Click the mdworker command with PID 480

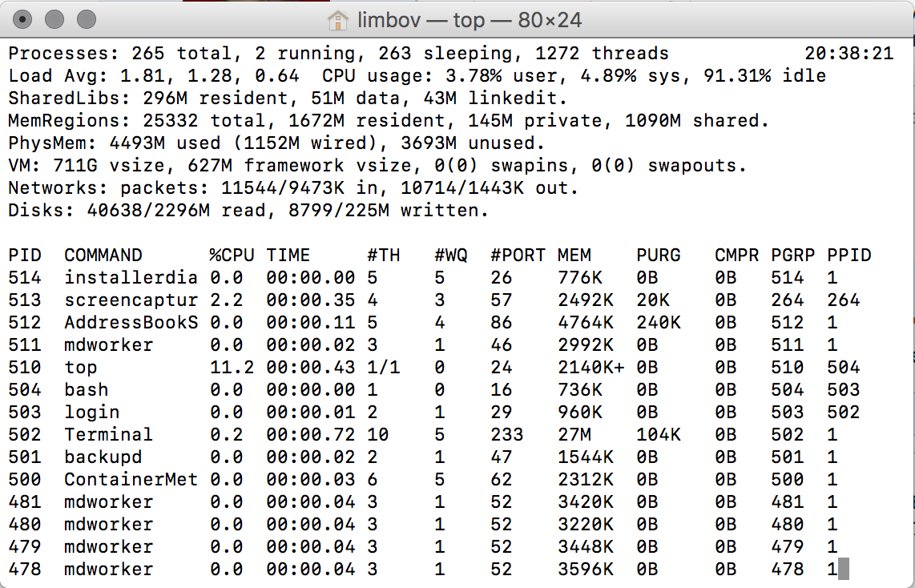point(108,525)
